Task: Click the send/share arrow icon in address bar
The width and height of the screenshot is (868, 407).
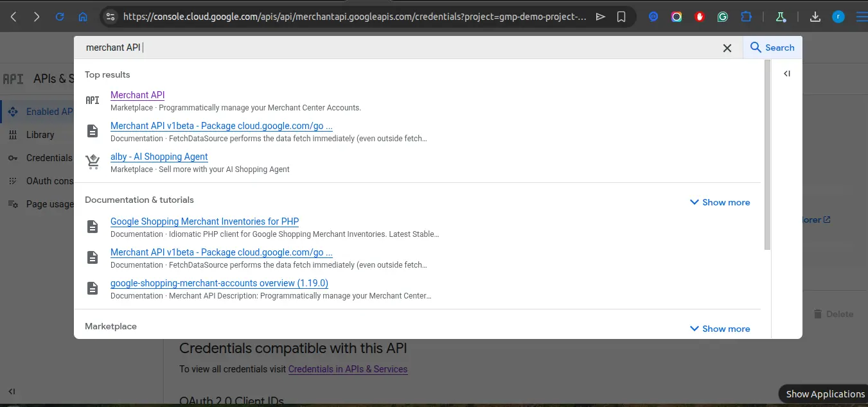Action: click(x=601, y=17)
